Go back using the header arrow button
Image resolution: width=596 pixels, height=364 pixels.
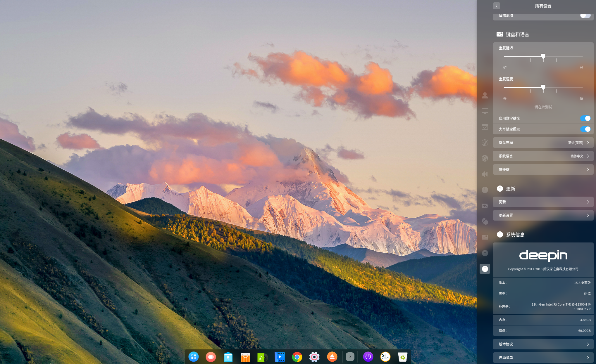pyautogui.click(x=496, y=6)
